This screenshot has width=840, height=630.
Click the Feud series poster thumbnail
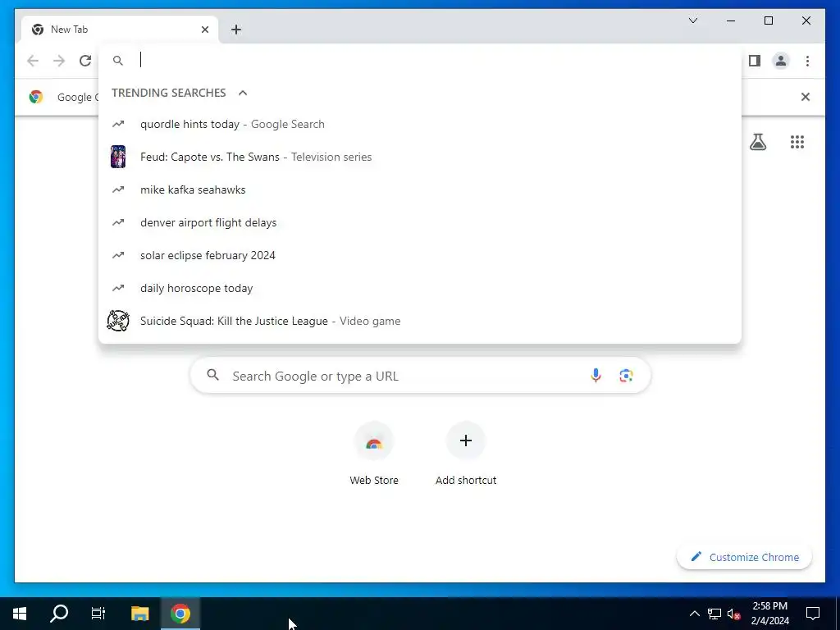[x=118, y=157]
